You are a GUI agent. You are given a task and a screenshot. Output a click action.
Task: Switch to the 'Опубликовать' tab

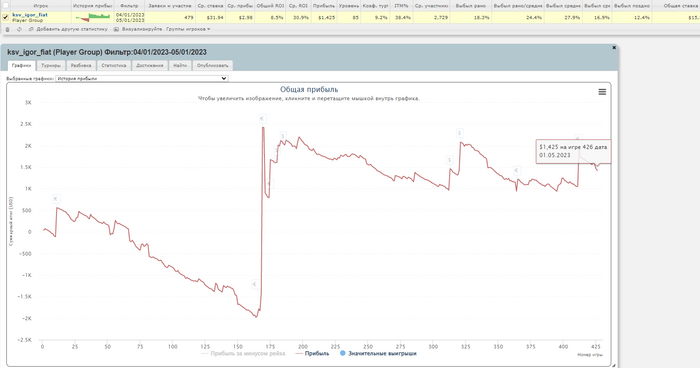click(212, 65)
